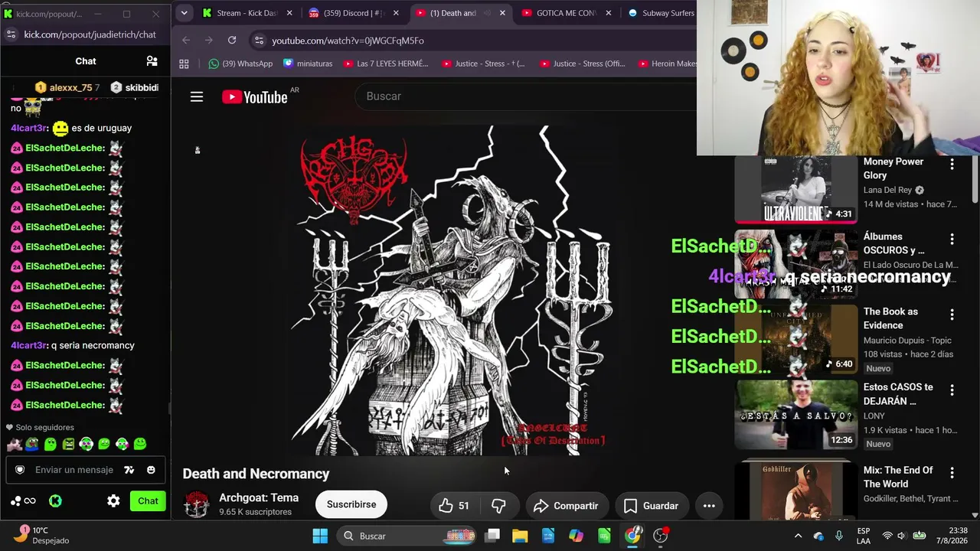Like the Death and Necromancy video
Screen dimensions: 980x551
pyautogui.click(x=453, y=506)
